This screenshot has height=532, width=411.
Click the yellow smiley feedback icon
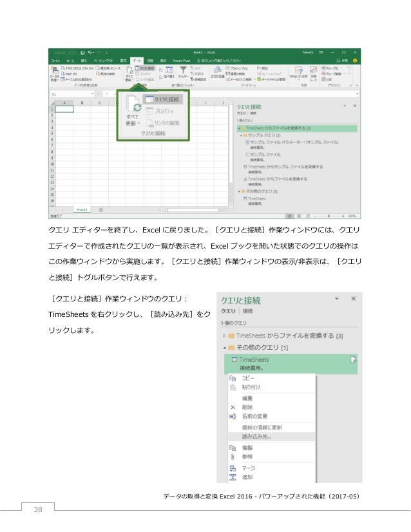355,61
